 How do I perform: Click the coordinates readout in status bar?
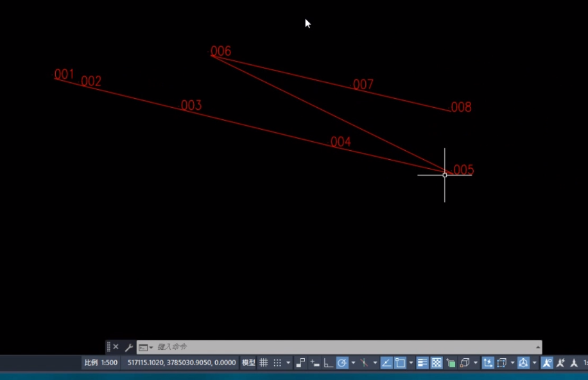point(182,363)
